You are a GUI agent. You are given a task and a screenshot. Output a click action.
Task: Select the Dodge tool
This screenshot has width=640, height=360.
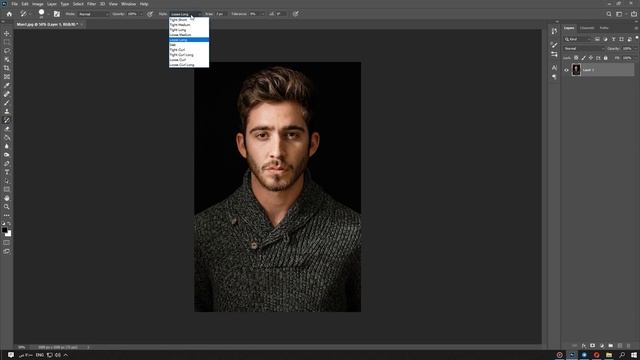7,155
